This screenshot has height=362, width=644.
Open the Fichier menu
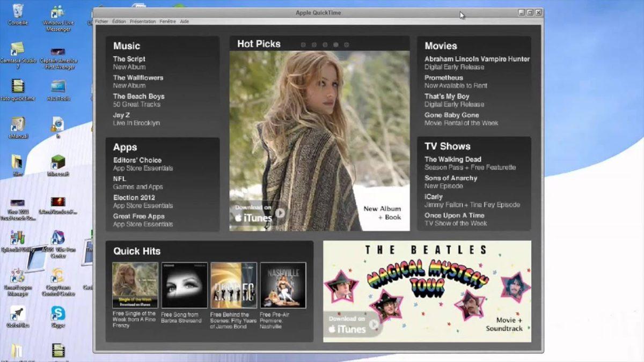101,21
